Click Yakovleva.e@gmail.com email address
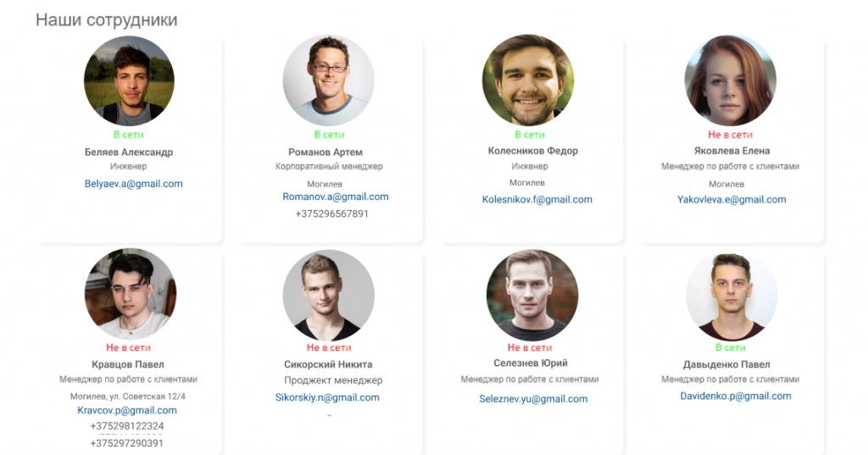 coord(732,199)
